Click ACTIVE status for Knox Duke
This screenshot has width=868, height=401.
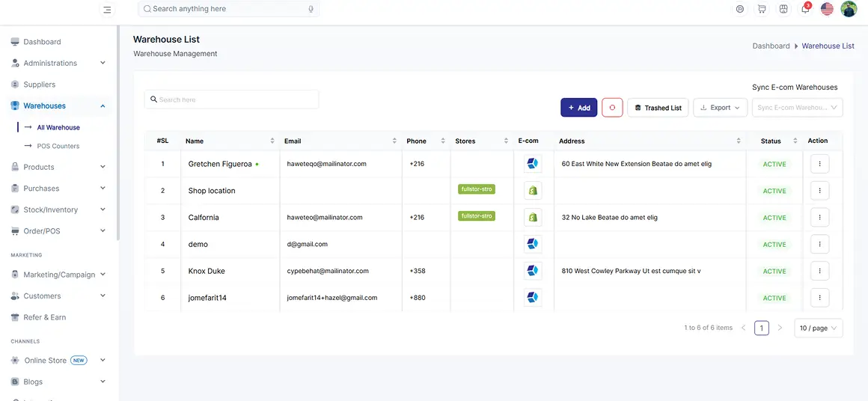(774, 271)
